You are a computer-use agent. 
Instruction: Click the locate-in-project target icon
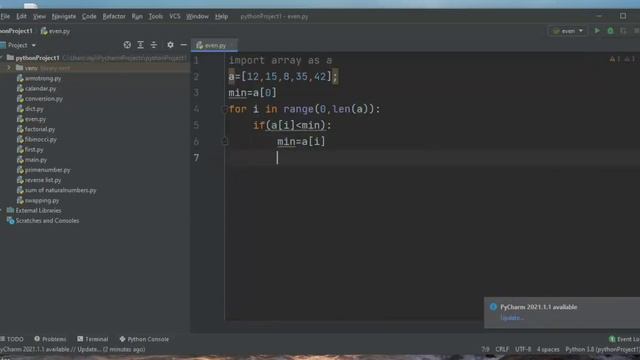point(127,45)
